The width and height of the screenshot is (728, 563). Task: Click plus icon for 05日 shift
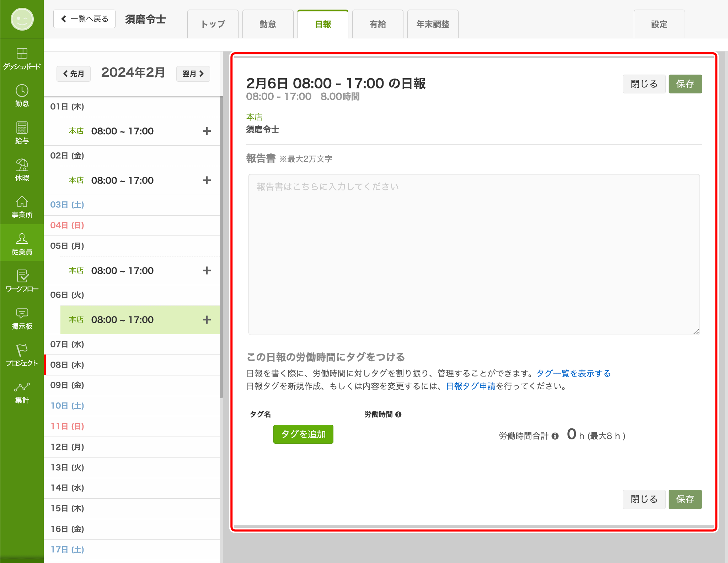tap(207, 271)
